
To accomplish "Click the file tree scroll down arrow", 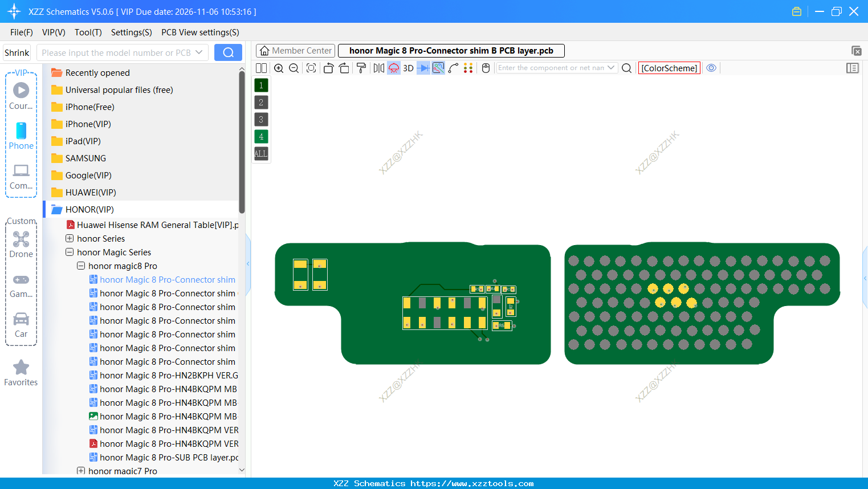I will 242,470.
